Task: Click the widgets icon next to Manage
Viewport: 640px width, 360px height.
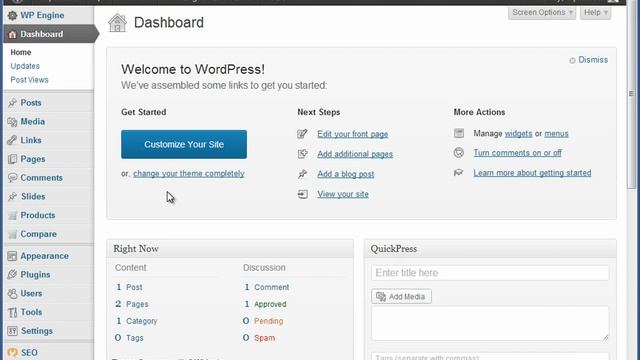Action: coord(459,133)
